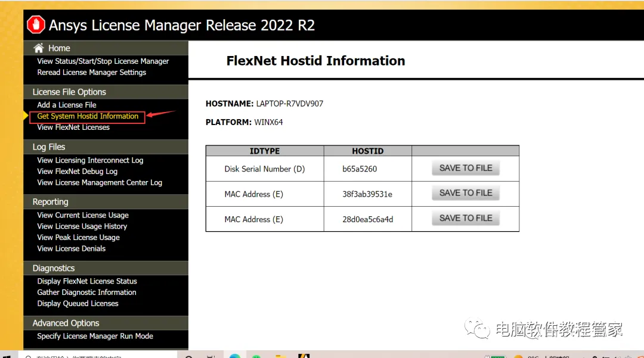This screenshot has height=358, width=644.
Task: Click the hostid value 38f3ab39531e
Action: pos(367,194)
